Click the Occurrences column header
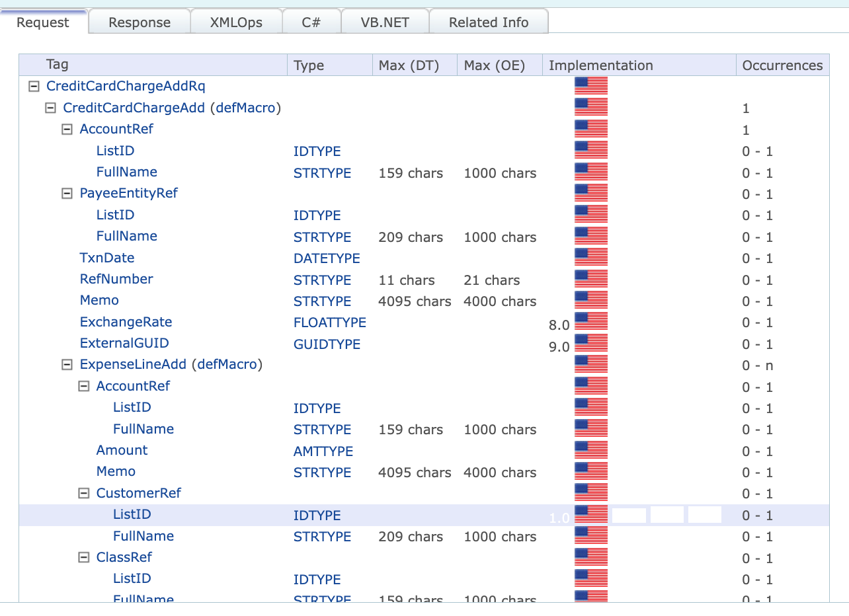Screen dimensions: 849x616 [x=783, y=65]
